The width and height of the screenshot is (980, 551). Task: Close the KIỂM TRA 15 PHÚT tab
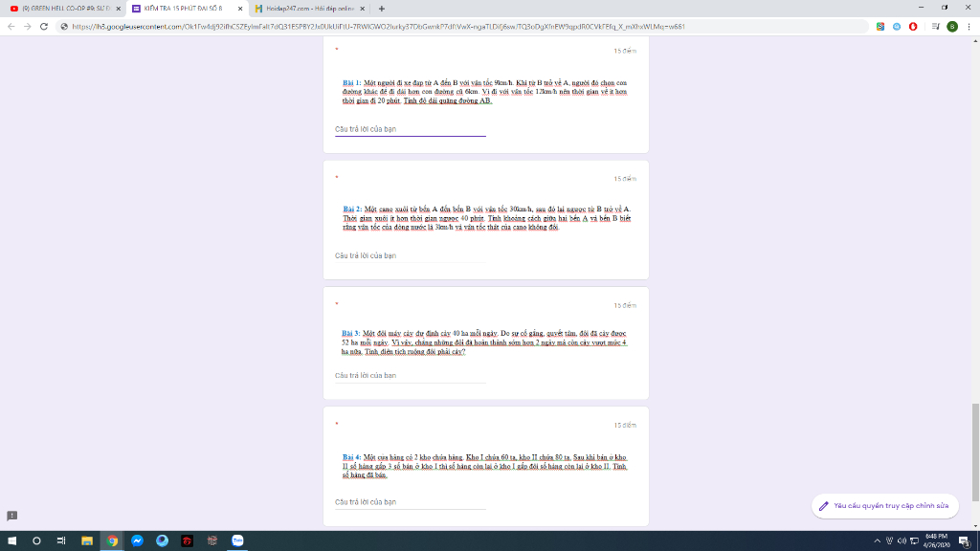click(240, 9)
